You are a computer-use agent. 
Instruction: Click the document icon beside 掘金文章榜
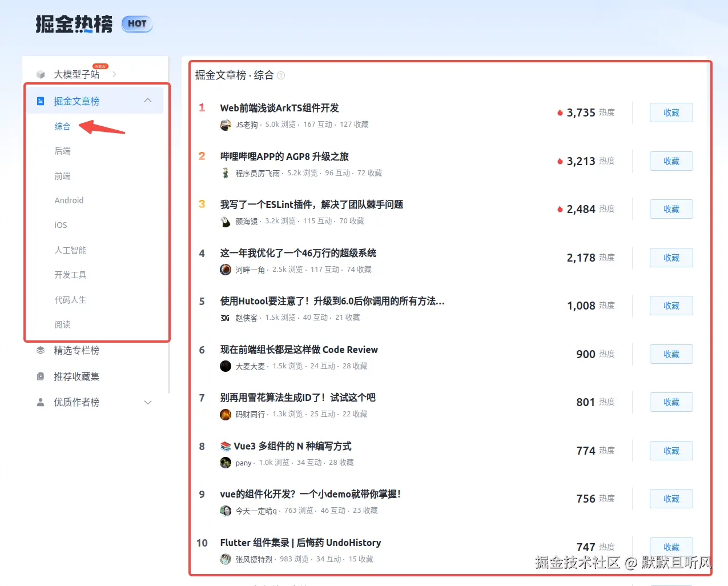(41, 101)
